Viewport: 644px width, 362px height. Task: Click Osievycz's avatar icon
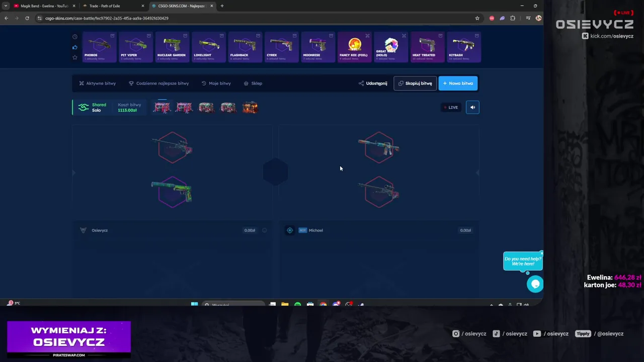pos(84,230)
